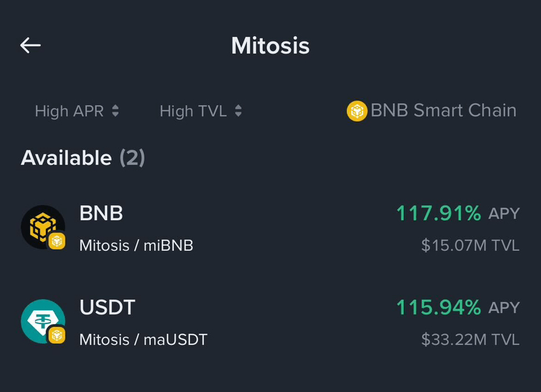Screen dimensions: 541x392
Task: Sort the list by High TVL
Action: [x=193, y=111]
